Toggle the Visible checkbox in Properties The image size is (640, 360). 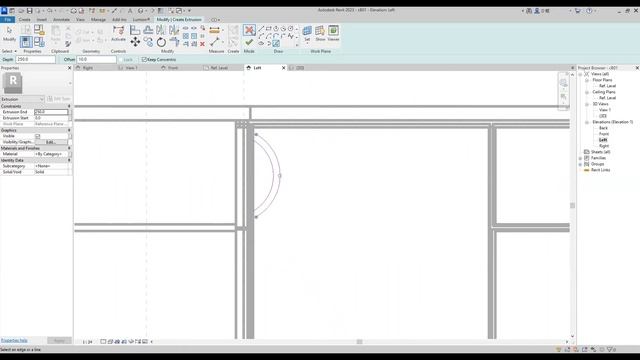(x=38, y=136)
